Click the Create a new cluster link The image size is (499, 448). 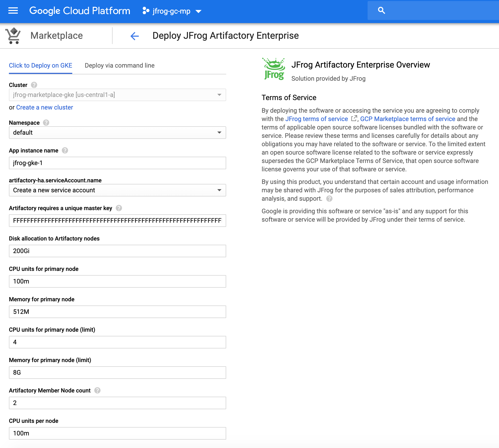[x=45, y=107]
